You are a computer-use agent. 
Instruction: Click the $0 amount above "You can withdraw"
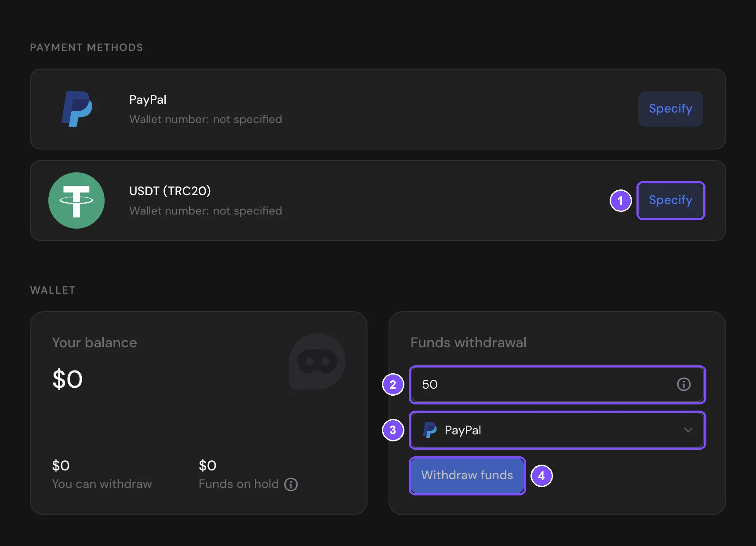coord(61,466)
